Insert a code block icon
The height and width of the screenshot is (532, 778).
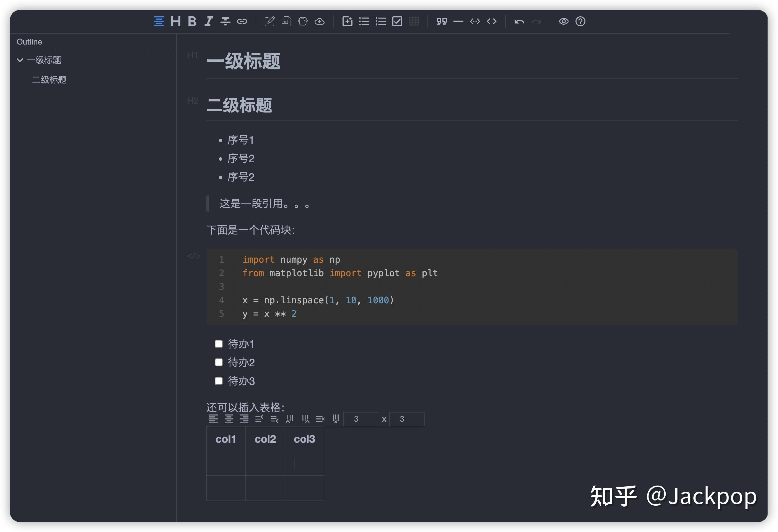click(475, 21)
